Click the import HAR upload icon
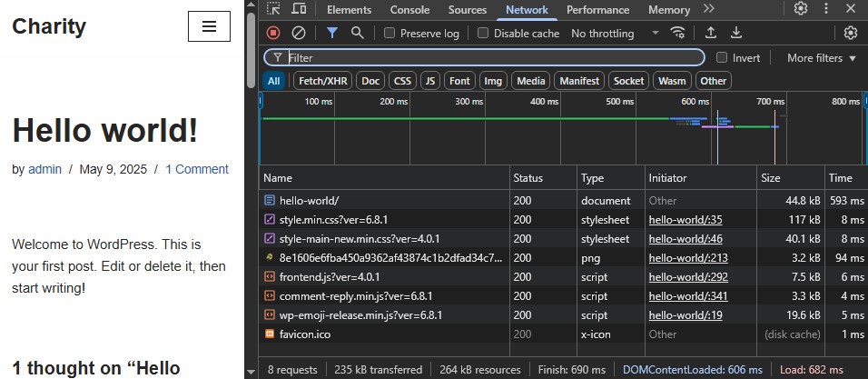868x379 pixels. (711, 33)
